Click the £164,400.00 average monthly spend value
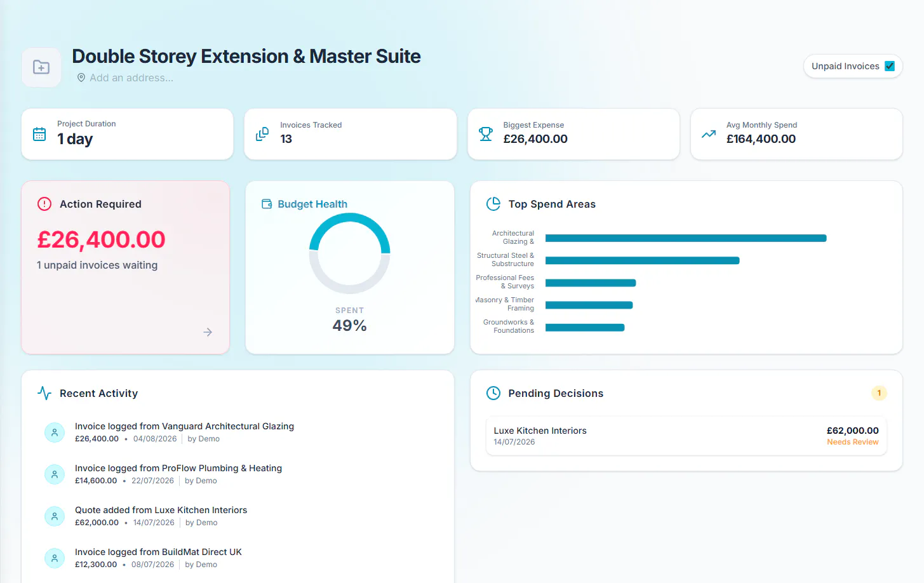 761,138
